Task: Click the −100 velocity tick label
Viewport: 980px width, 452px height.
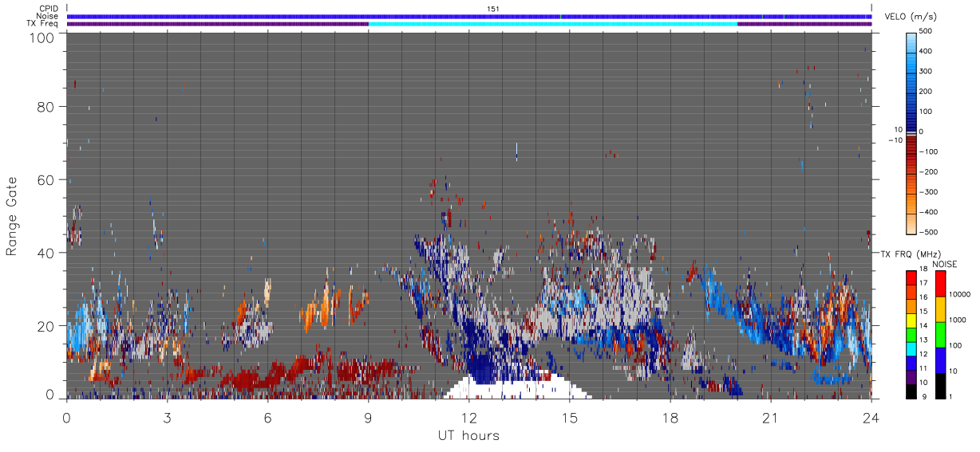Action: (x=927, y=151)
